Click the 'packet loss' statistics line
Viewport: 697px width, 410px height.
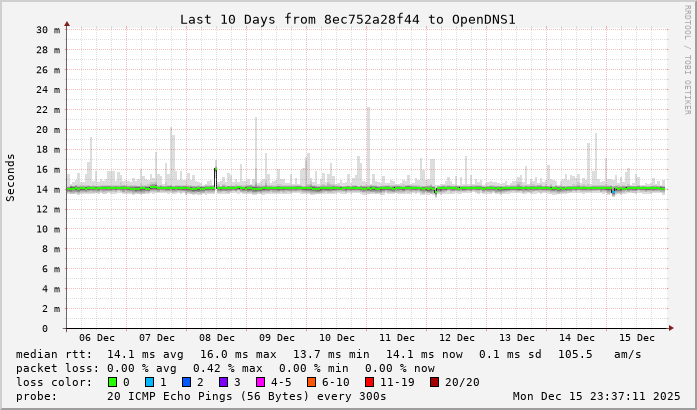pos(226,368)
